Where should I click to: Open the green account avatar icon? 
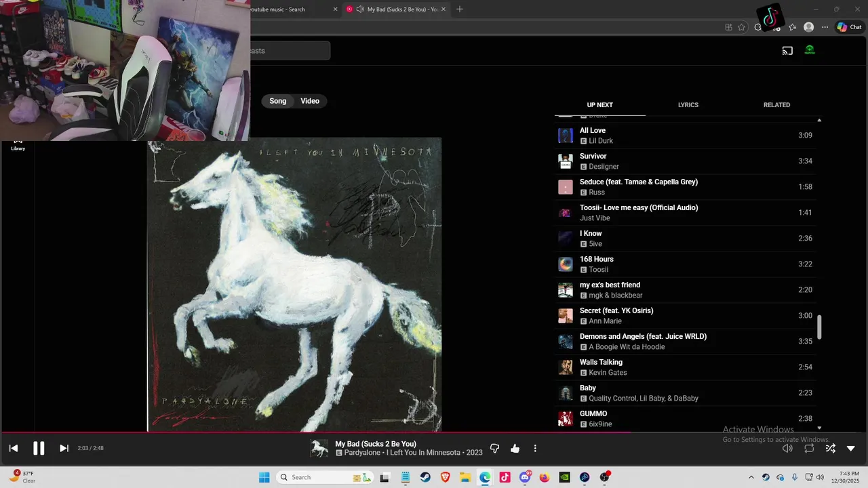point(810,50)
